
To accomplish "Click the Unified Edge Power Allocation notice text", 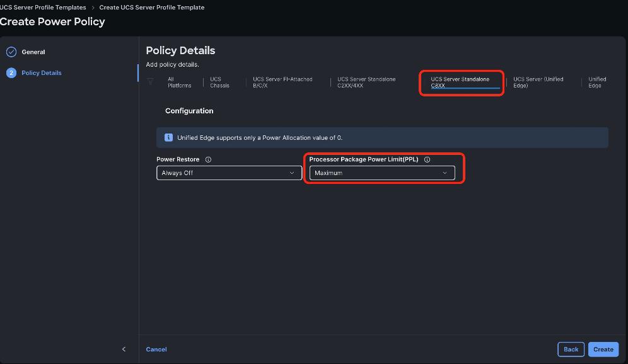I will pos(260,137).
